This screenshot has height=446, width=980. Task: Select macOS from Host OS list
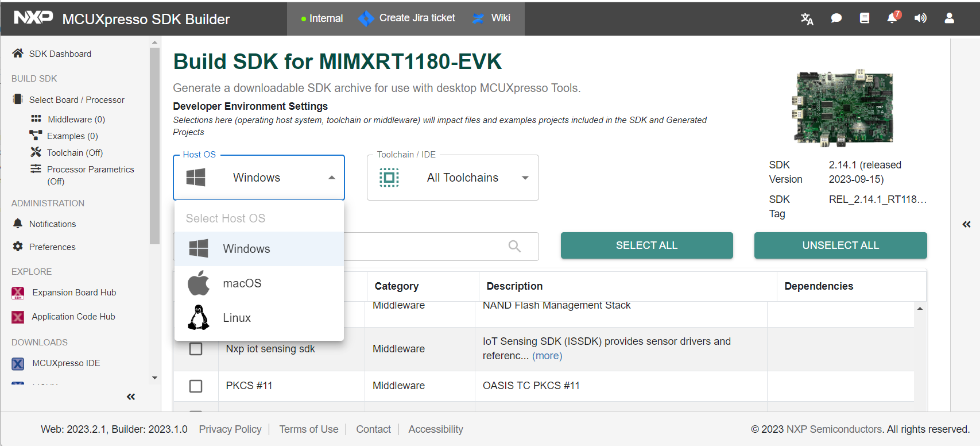coord(259,283)
